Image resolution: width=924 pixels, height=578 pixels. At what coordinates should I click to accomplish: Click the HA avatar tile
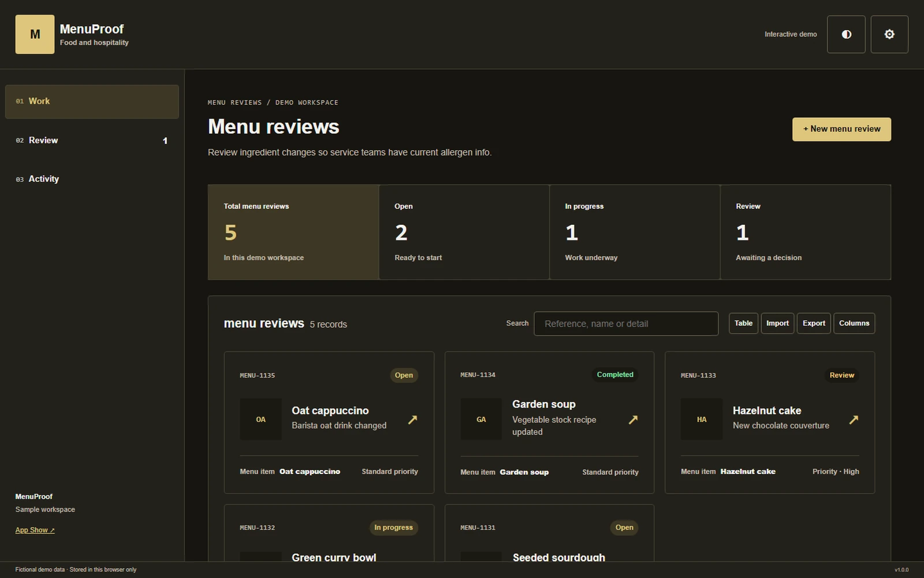tap(702, 419)
